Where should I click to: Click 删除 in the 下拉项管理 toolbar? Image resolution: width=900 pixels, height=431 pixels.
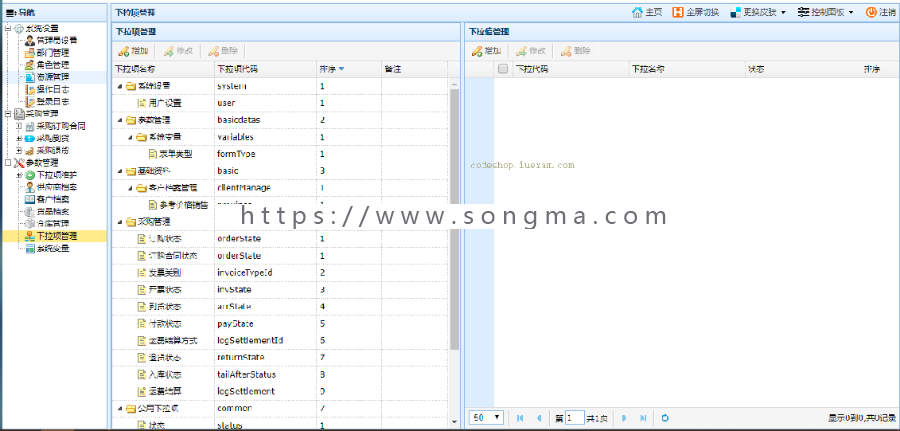coord(223,51)
